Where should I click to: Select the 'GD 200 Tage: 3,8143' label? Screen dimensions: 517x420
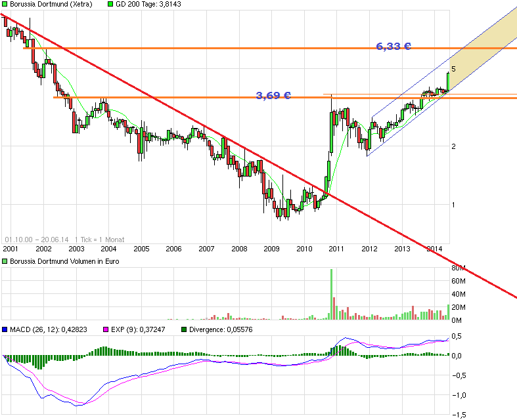(x=148, y=5)
